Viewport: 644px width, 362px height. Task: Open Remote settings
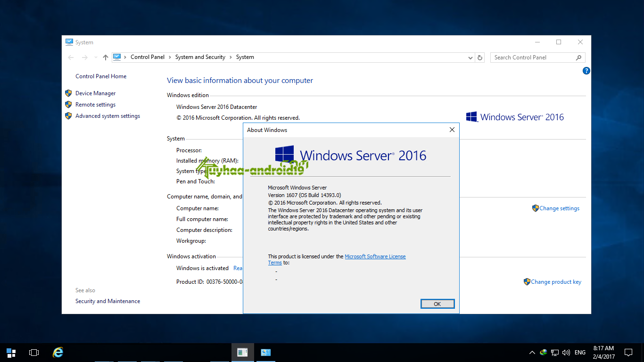[95, 105]
